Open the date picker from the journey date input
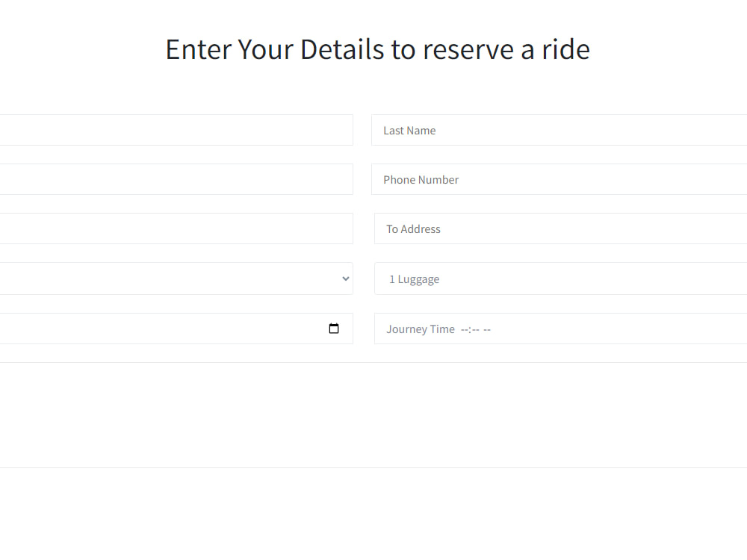The image size is (747, 560). coord(333,328)
